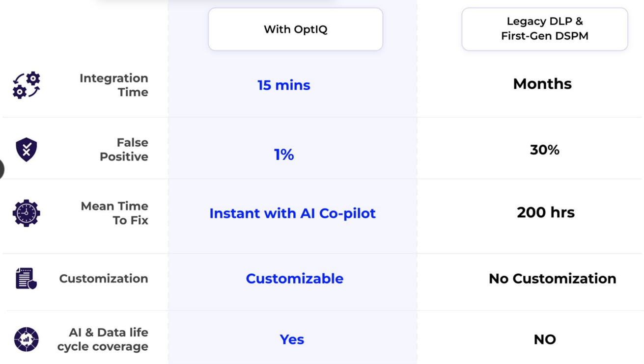Click the Mean Time To Fix clock-gear icon

(x=27, y=213)
